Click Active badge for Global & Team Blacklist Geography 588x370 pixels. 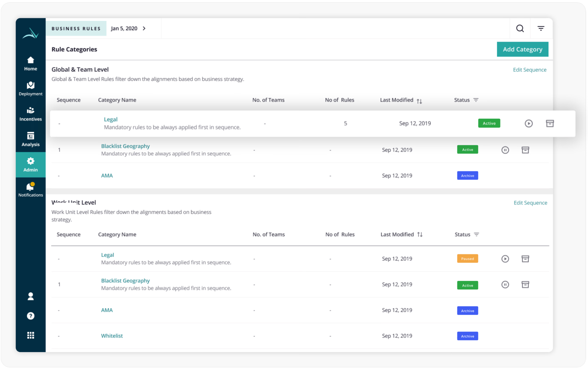click(x=467, y=150)
